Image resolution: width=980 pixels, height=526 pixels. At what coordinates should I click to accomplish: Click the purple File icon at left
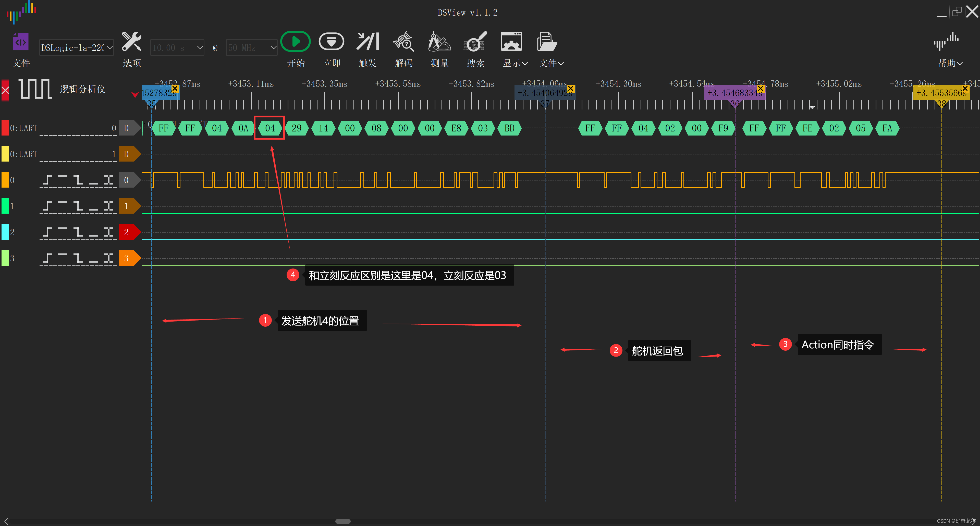pos(20,41)
